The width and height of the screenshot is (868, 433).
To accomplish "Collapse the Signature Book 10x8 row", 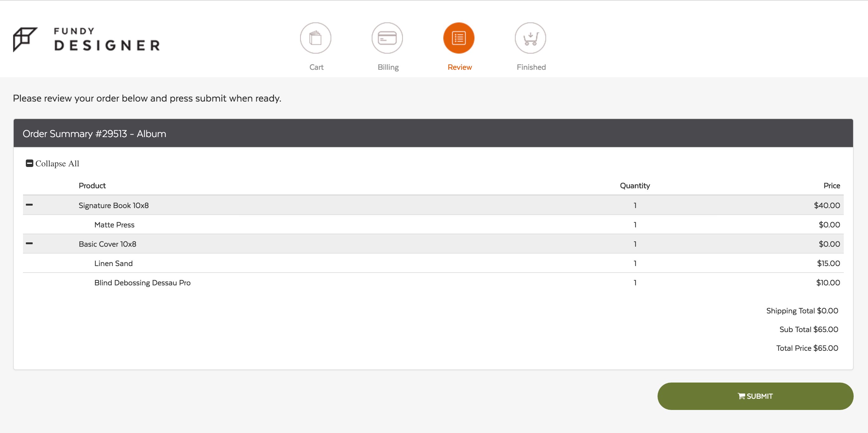I will click(29, 205).
